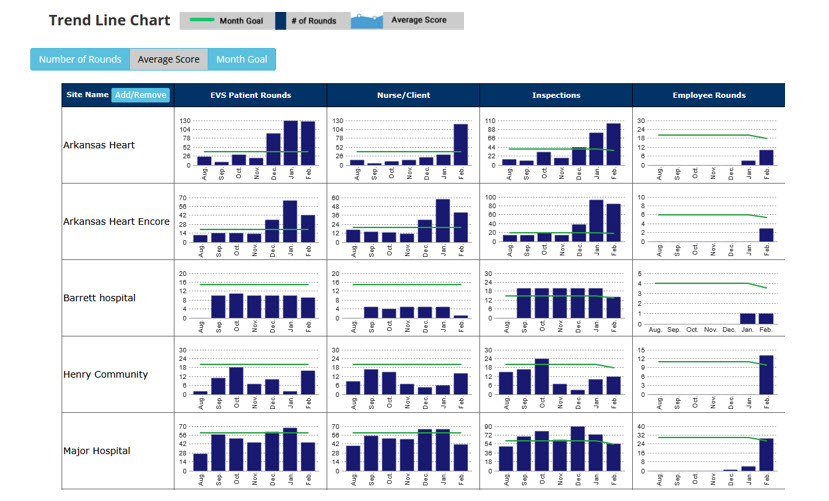Toggle the Average Score series button
The image size is (829, 501).
point(169,59)
